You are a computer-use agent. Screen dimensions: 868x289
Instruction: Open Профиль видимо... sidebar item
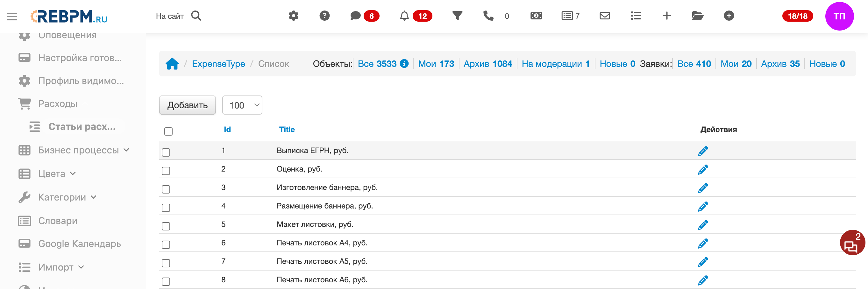pyautogui.click(x=71, y=81)
